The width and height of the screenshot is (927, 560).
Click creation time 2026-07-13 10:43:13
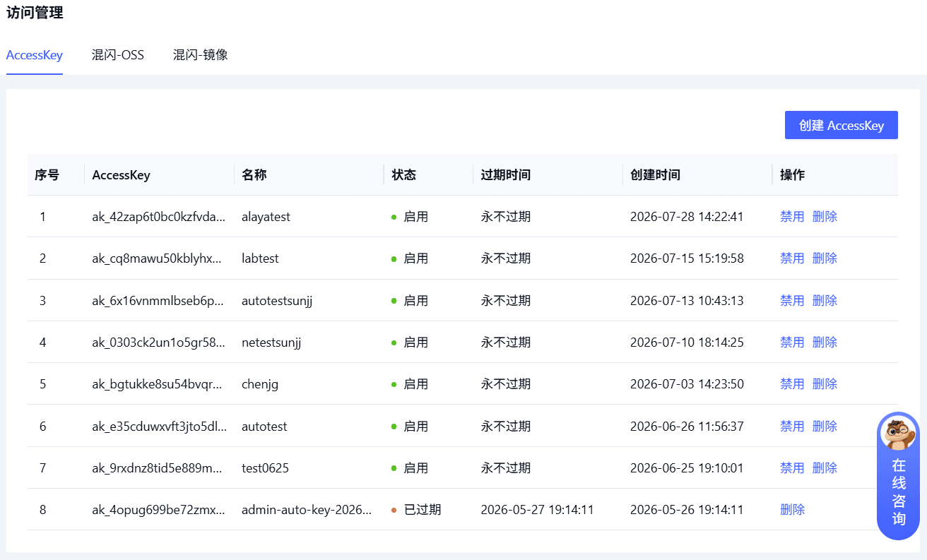[x=687, y=301]
